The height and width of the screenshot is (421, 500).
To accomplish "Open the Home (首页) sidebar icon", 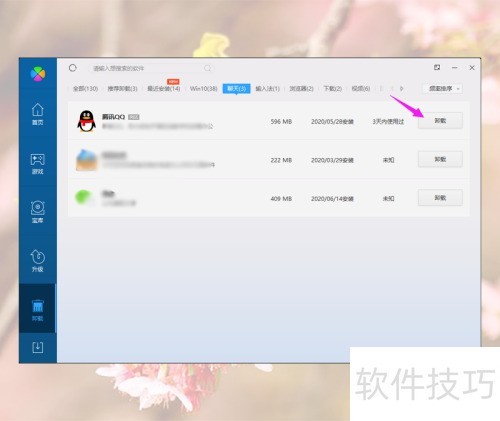I will coord(37,114).
